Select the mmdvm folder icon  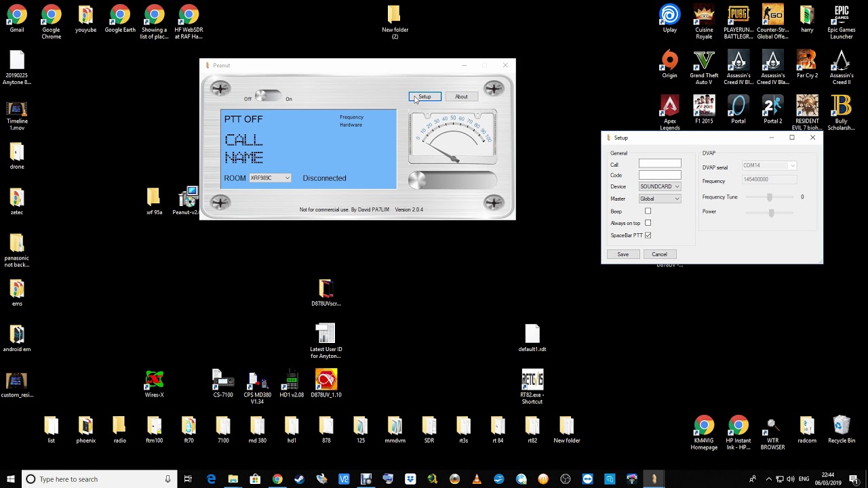click(395, 429)
